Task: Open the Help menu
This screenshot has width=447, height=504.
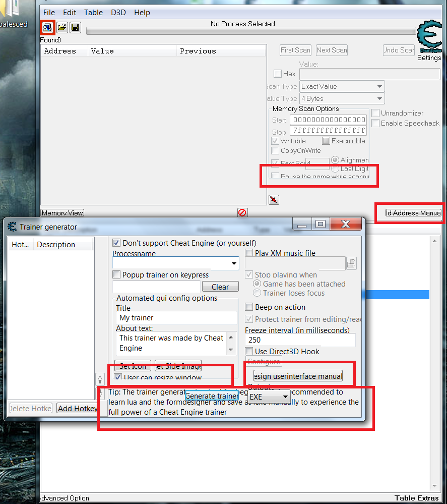Action: tap(142, 13)
